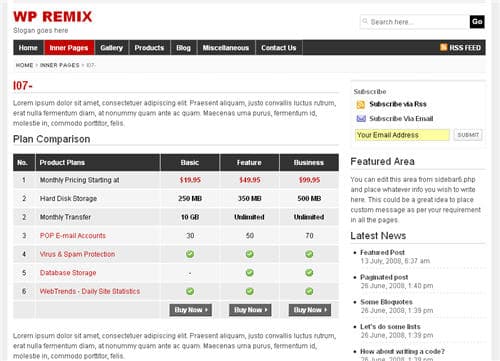
Task: Click Monthly Pricing Starting at row label
Action: 79,180
